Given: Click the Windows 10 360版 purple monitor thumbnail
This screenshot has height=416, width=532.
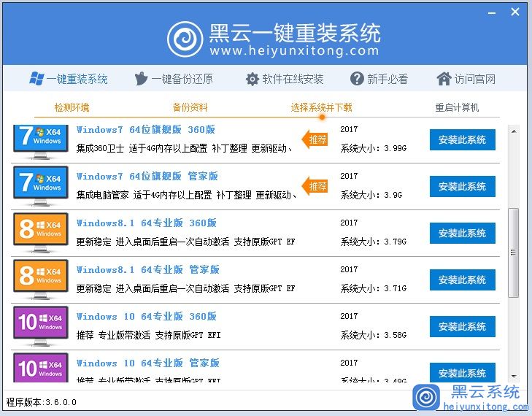Looking at the screenshot, I should pos(41,326).
